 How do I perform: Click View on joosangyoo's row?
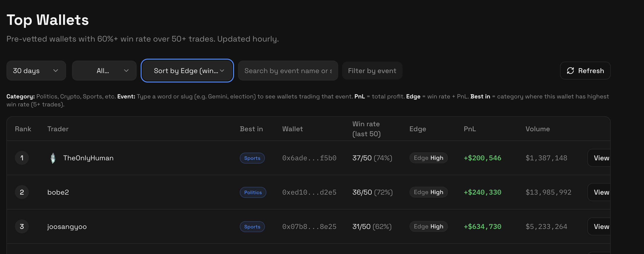(x=602, y=226)
